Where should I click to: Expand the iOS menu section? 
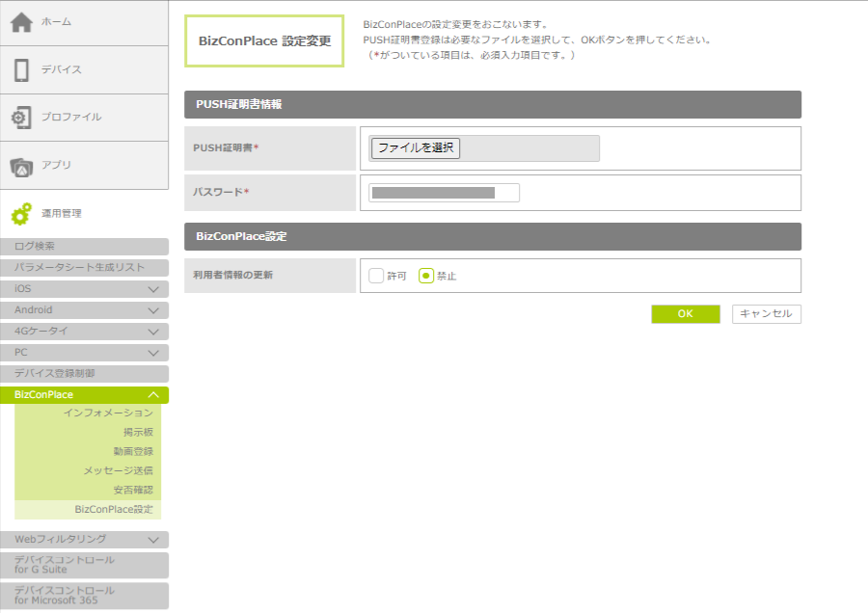point(152,289)
